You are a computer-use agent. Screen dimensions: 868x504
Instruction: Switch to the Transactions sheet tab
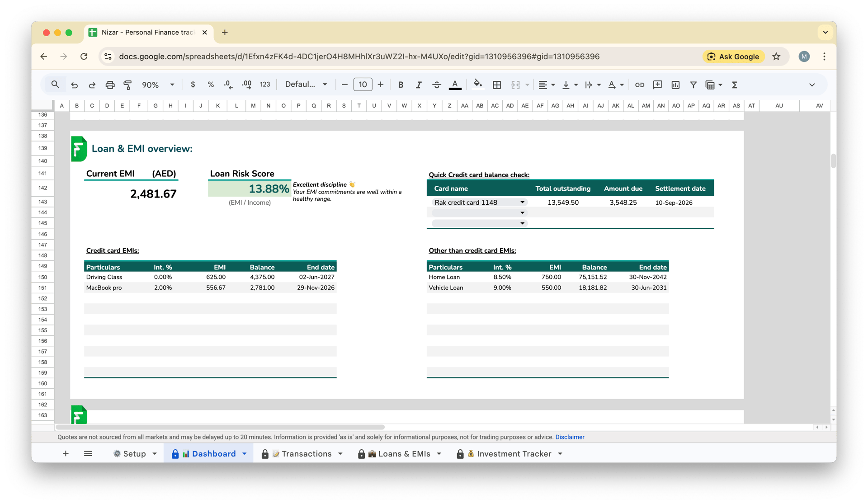tap(306, 453)
